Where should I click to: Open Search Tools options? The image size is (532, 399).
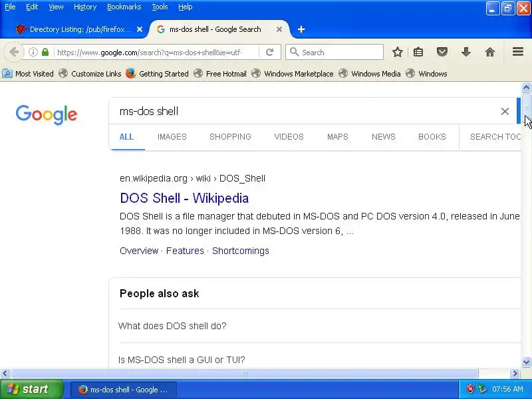pos(495,137)
